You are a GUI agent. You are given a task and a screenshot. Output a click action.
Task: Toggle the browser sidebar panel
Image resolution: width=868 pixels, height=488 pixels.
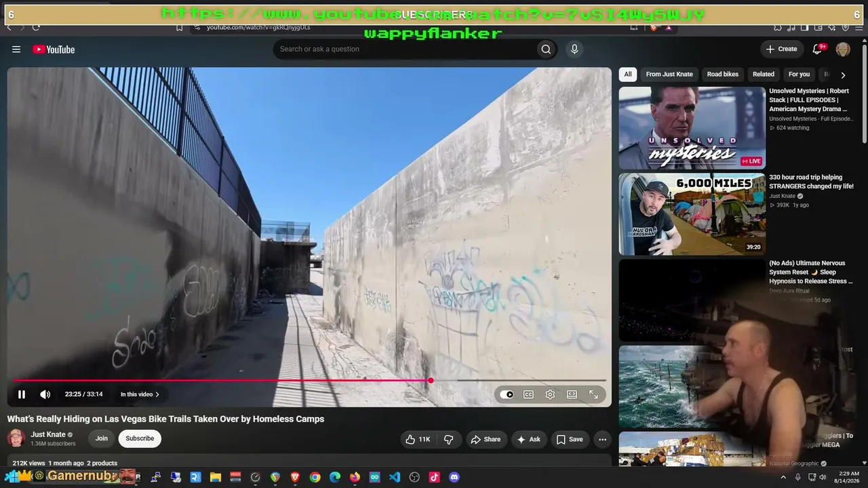(x=804, y=27)
